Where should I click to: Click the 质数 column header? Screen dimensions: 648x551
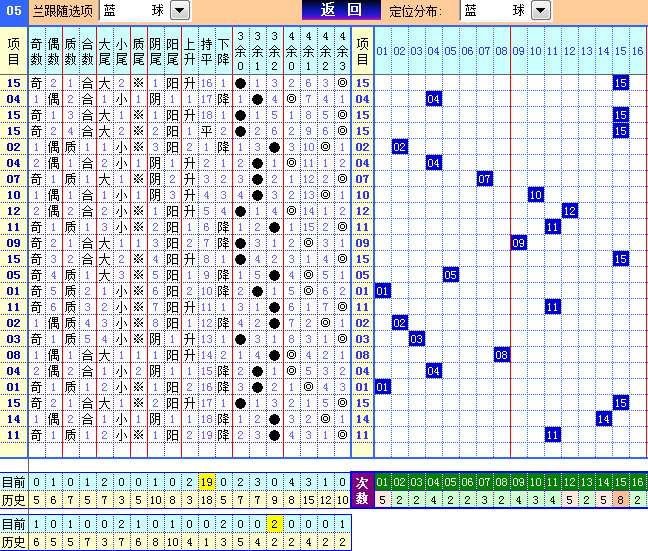coord(71,51)
